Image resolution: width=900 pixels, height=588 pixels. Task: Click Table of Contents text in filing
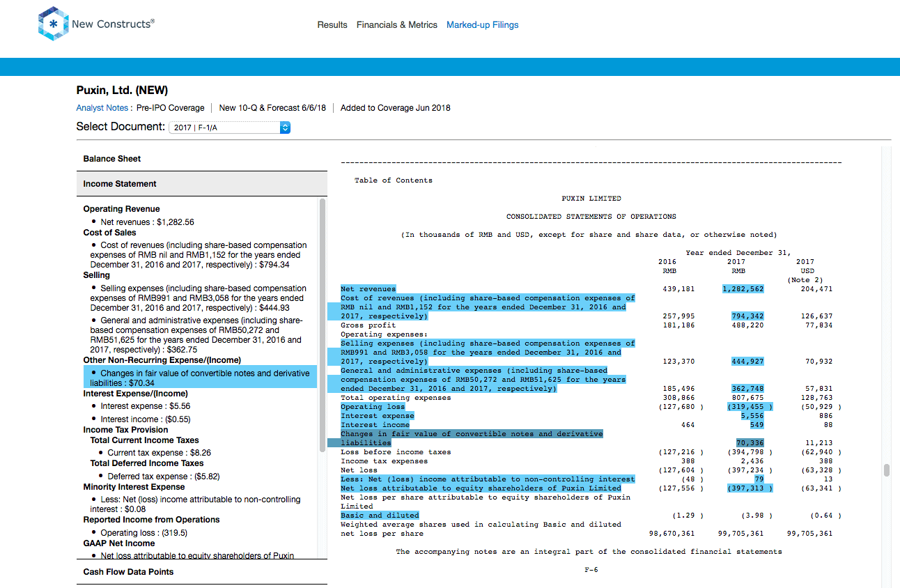394,180
